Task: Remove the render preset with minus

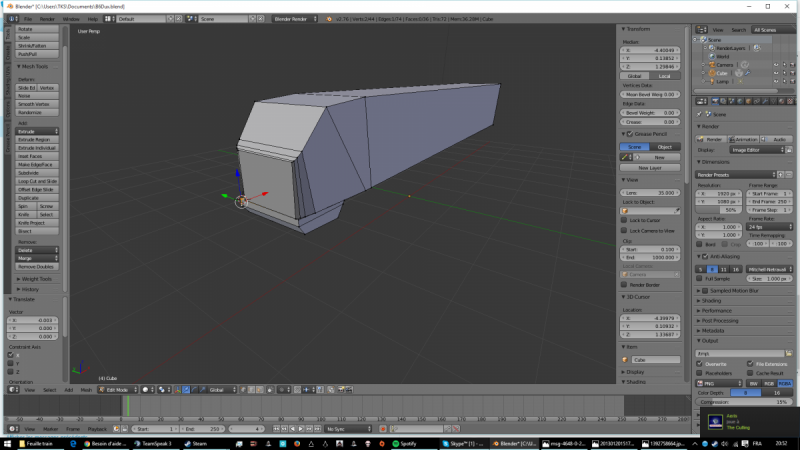Action: [789, 174]
